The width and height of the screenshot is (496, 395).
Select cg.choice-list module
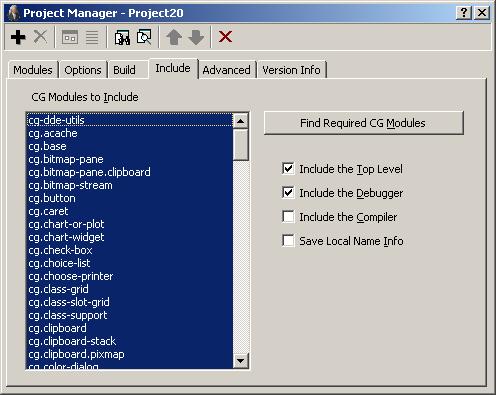tap(130, 263)
